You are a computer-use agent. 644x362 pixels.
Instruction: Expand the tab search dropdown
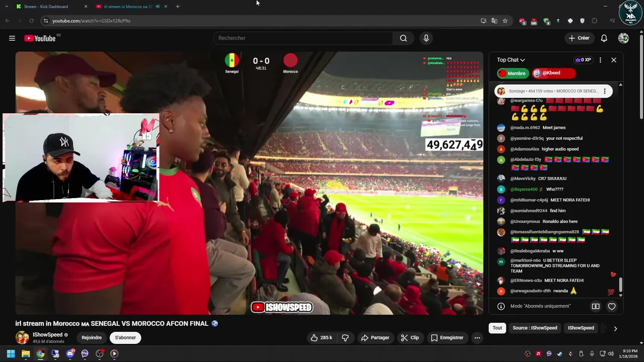point(7,7)
